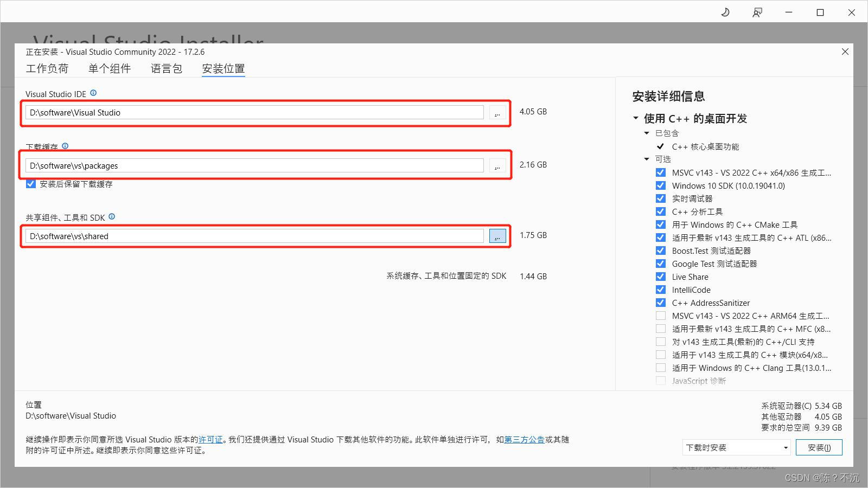Check C++ 模块 for v143 build tools
Screen dimensions: 868x488
tap(660, 355)
